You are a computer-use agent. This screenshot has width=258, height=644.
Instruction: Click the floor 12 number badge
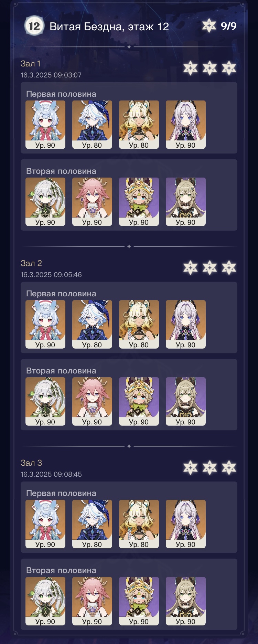34,26
